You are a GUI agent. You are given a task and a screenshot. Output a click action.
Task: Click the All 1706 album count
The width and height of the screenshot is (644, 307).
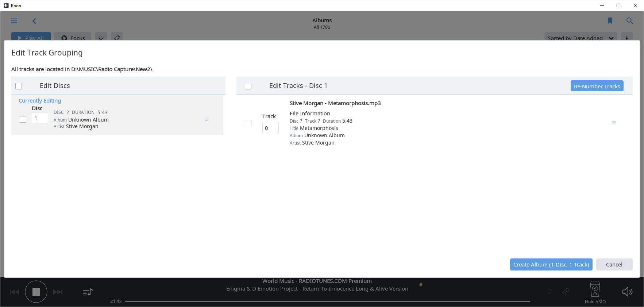point(322,27)
